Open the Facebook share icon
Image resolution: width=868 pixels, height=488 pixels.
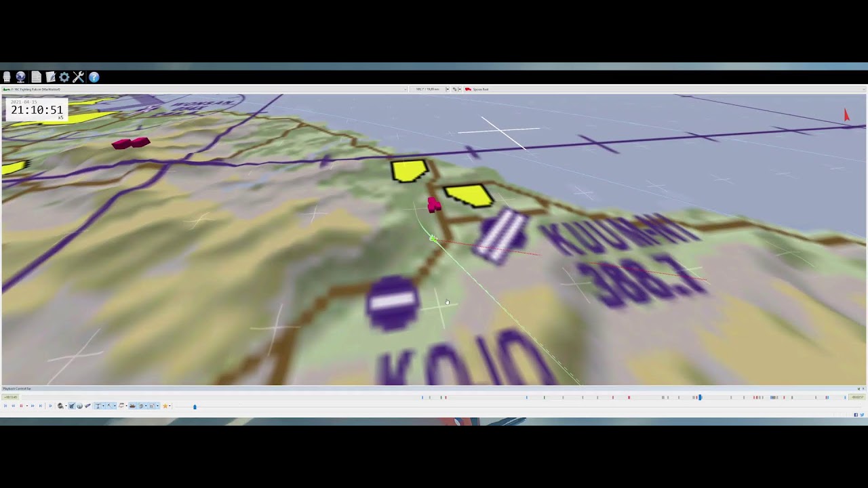click(x=856, y=415)
